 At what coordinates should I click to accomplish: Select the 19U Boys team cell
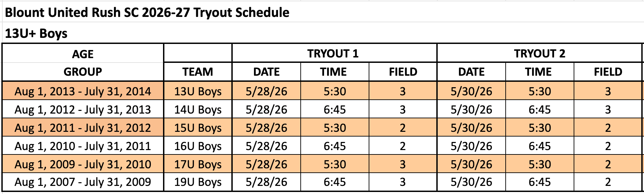pos(198,182)
